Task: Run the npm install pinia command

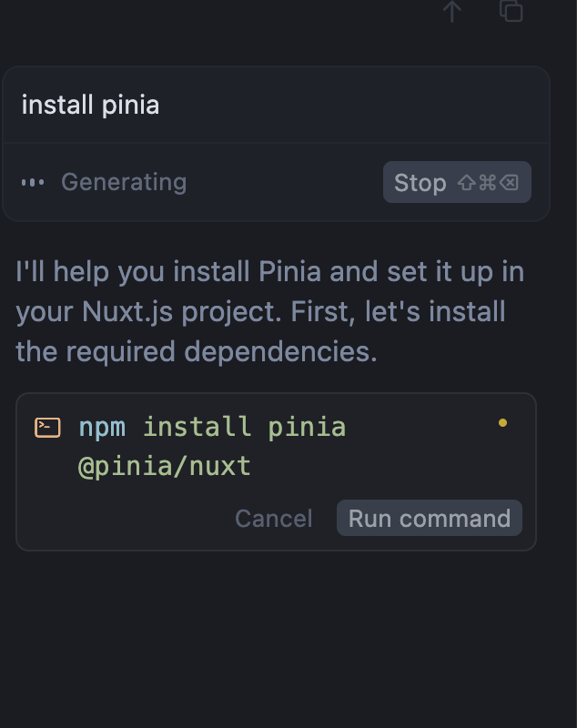Action: (x=429, y=518)
